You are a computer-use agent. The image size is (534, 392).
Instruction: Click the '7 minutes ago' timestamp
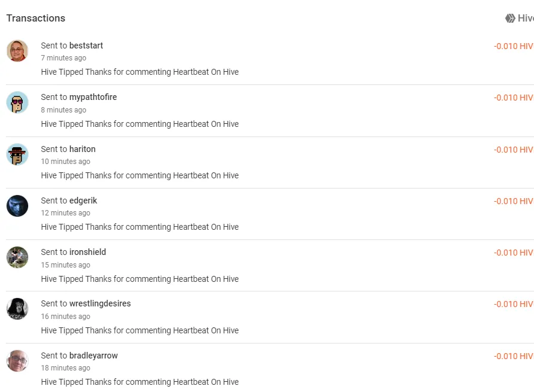click(63, 58)
